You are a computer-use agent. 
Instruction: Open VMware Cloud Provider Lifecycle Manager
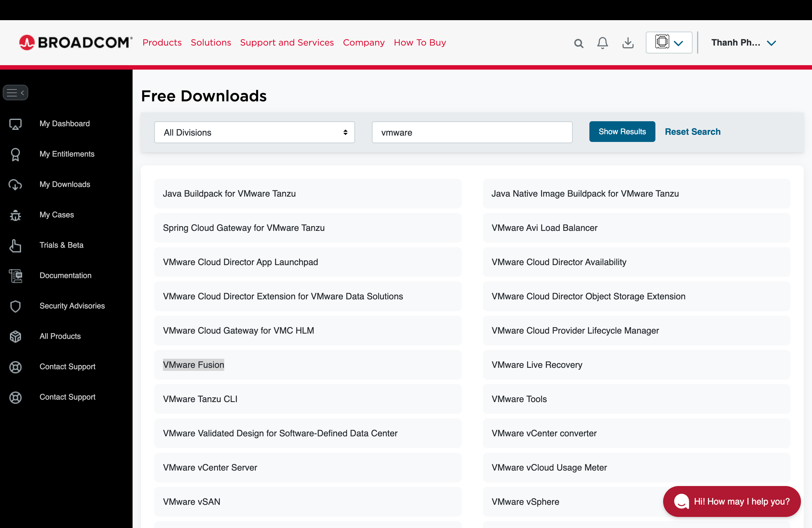[636, 330]
